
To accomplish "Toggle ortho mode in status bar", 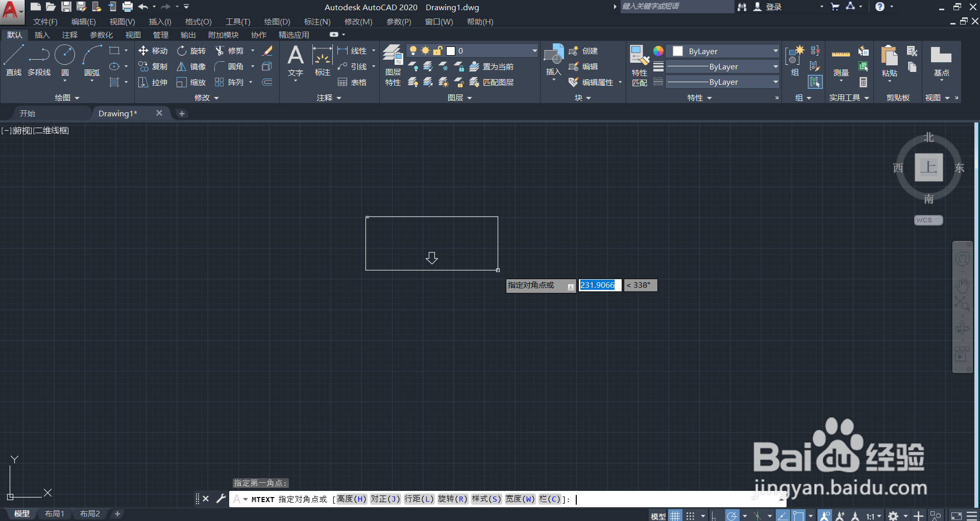I will [x=714, y=516].
